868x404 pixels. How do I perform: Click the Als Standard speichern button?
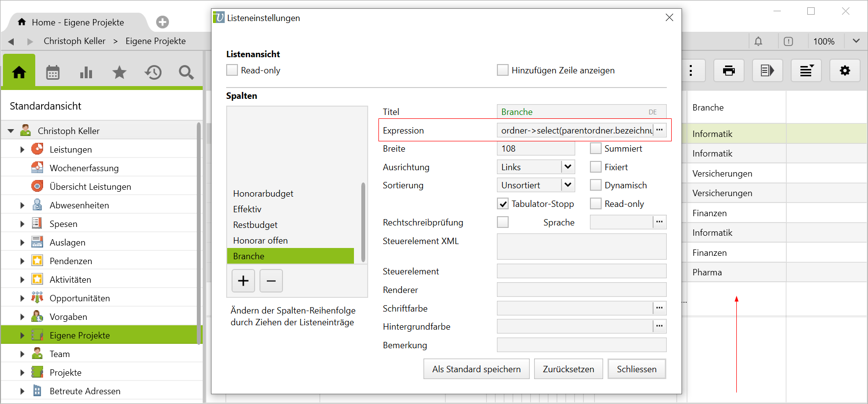(x=476, y=369)
